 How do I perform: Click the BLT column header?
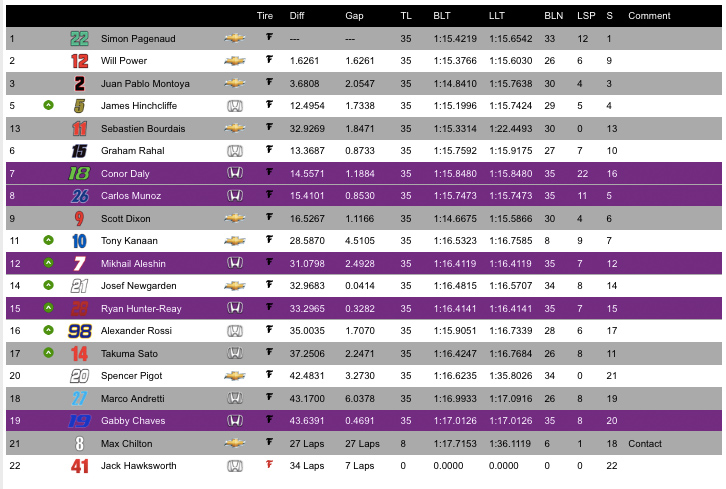(442, 16)
